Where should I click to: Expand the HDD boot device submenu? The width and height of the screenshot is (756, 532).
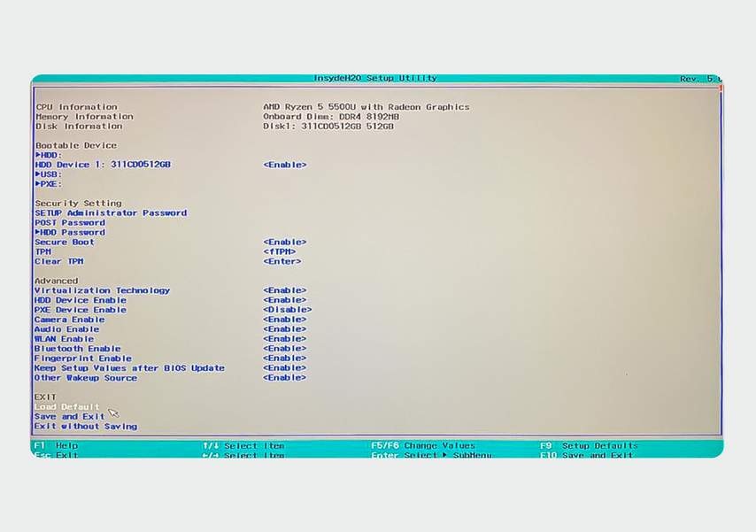point(49,155)
